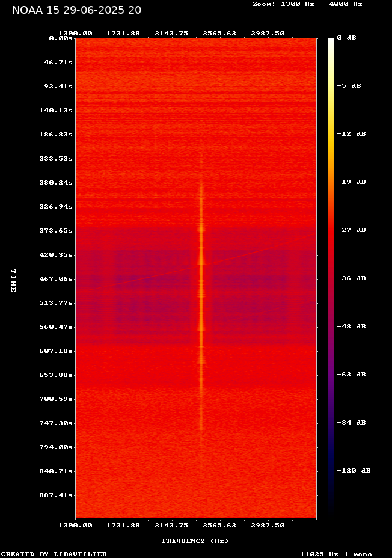Image resolution: width=392 pixels, height=558 pixels.
Task: Click the 93.41s time axis label
Action: pos(58,87)
